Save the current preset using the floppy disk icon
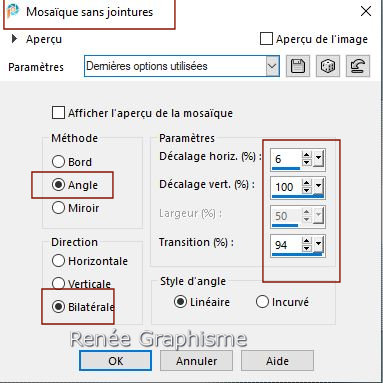The height and width of the screenshot is (383, 383). [x=298, y=66]
